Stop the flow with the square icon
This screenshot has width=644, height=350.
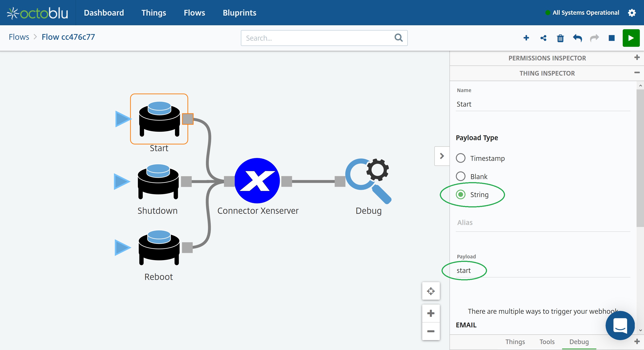pyautogui.click(x=612, y=38)
